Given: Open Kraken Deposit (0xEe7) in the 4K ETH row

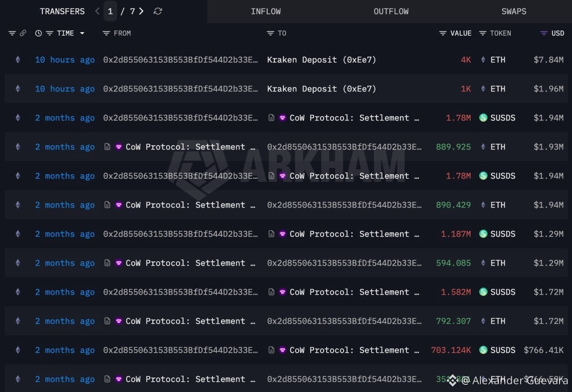Looking at the screenshot, I should [x=322, y=59].
